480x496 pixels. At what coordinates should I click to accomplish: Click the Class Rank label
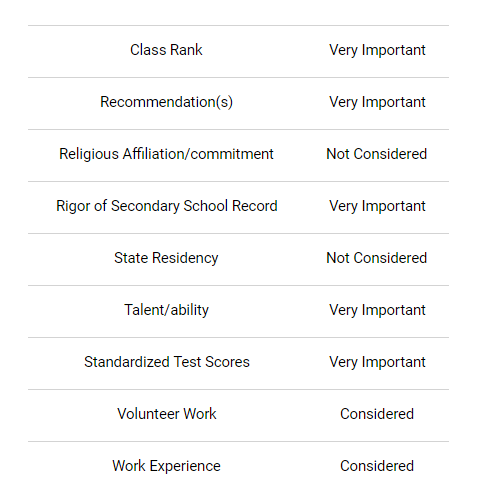tap(166, 50)
